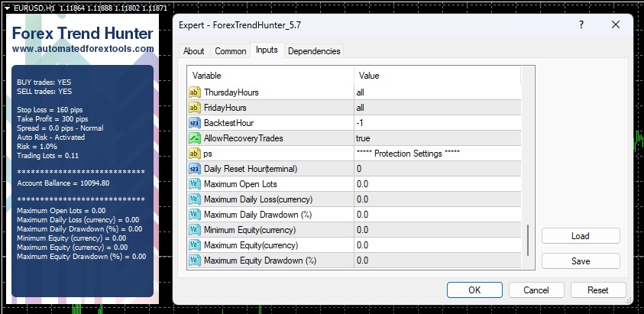Click the inputs list vertical scrollbar thumb
The width and height of the screenshot is (644, 314).
click(528, 240)
